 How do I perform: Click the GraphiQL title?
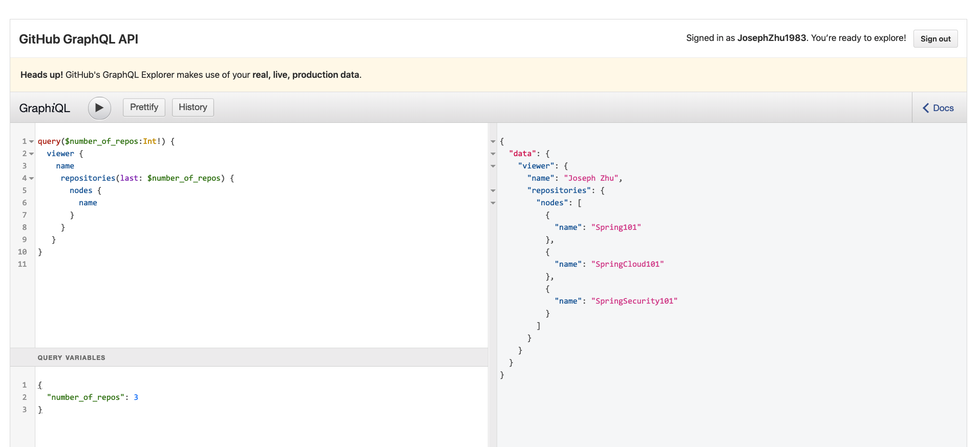(45, 108)
